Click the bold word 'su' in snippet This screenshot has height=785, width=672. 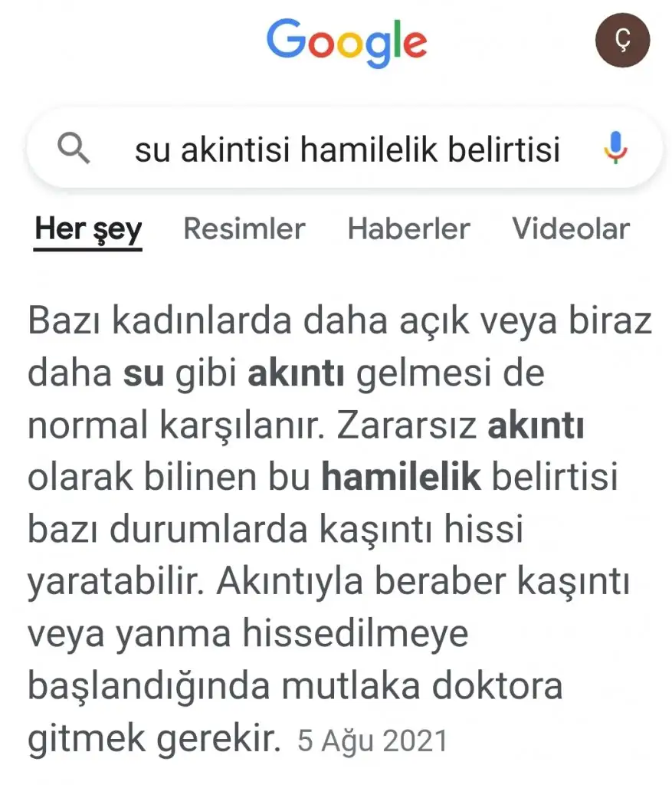[x=143, y=373]
